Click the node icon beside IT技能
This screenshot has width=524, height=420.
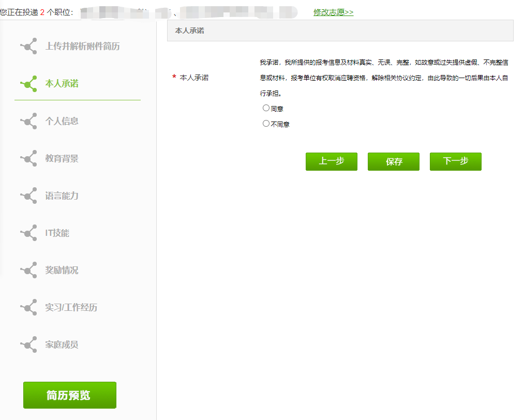(x=29, y=233)
